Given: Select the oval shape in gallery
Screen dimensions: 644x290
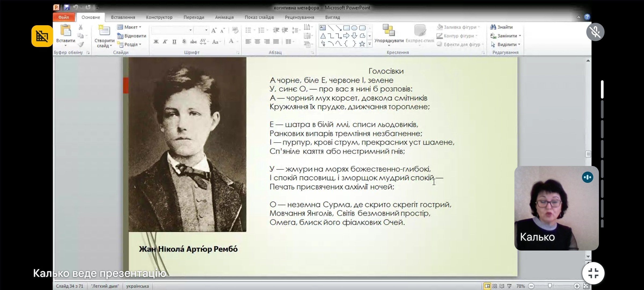Looking at the screenshot, I should point(354,28).
